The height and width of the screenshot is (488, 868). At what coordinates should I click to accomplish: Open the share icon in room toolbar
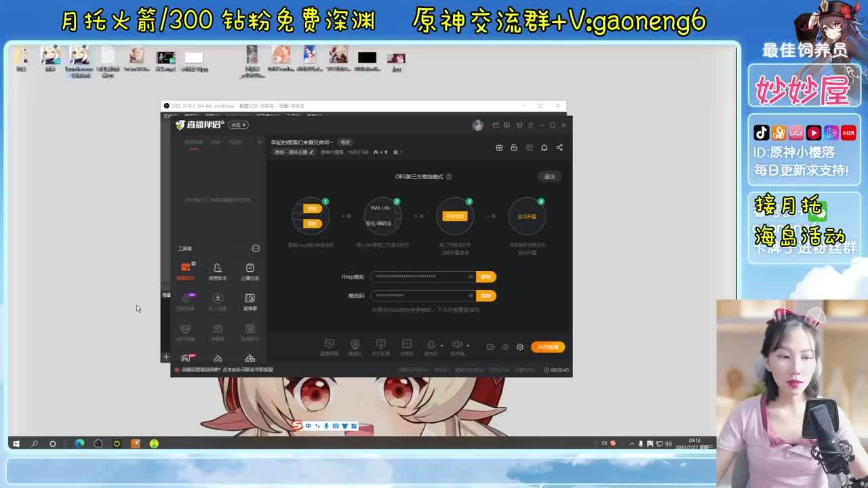pos(559,148)
